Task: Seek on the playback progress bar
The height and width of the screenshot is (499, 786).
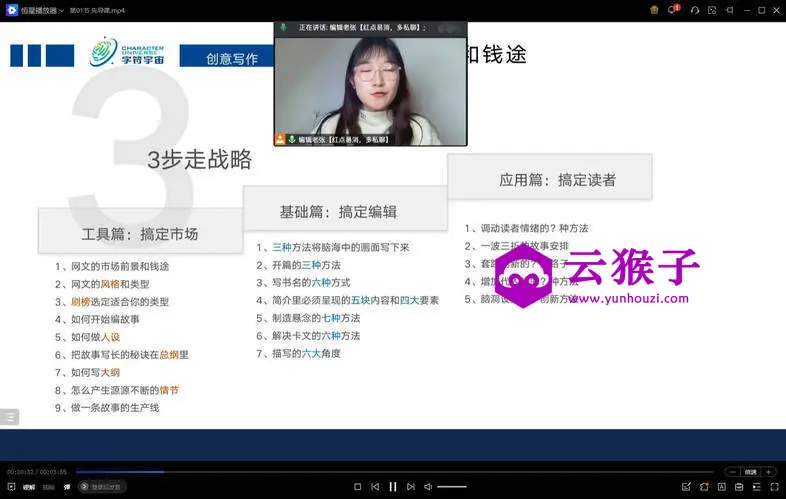Action: coord(395,472)
